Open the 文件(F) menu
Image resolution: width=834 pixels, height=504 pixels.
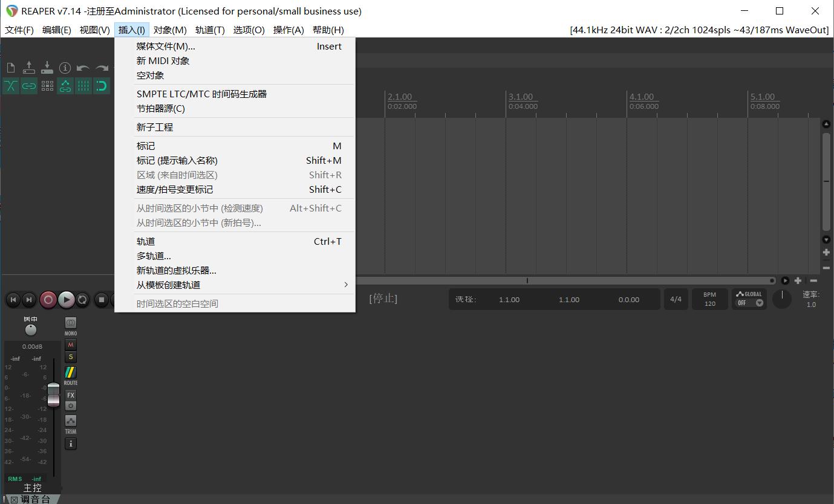tap(19, 30)
